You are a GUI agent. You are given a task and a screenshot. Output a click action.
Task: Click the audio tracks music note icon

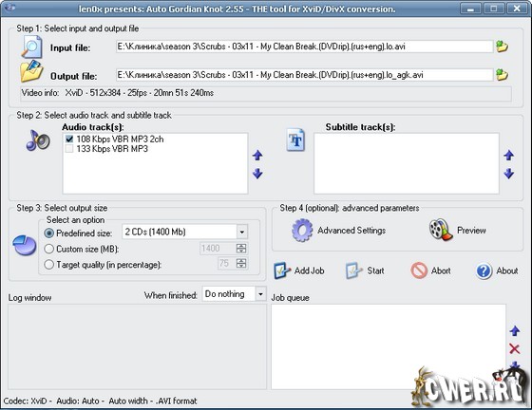click(38, 140)
